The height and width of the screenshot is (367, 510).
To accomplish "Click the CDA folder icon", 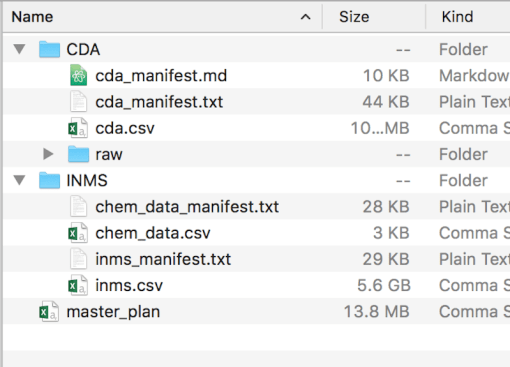I will point(49,49).
